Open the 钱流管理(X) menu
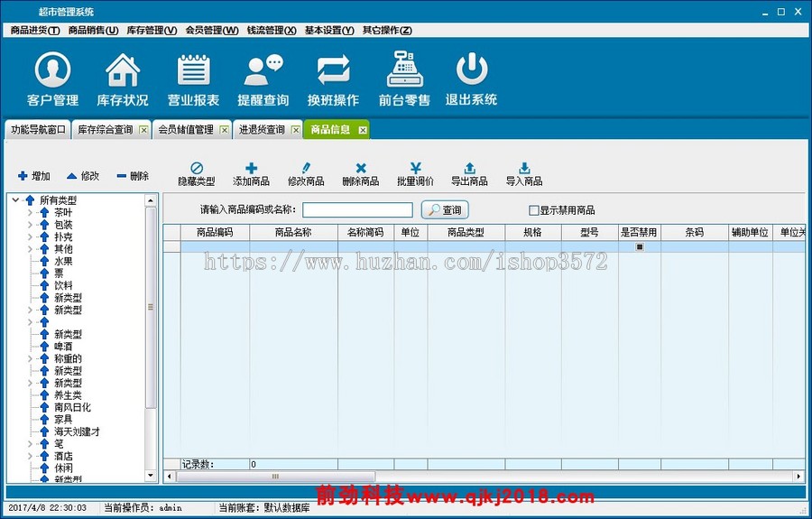Image resolution: width=812 pixels, height=519 pixels. pos(272,31)
